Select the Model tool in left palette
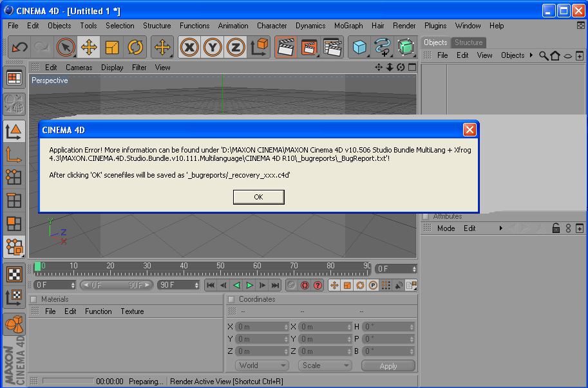This screenshot has height=388, width=588. [x=14, y=131]
